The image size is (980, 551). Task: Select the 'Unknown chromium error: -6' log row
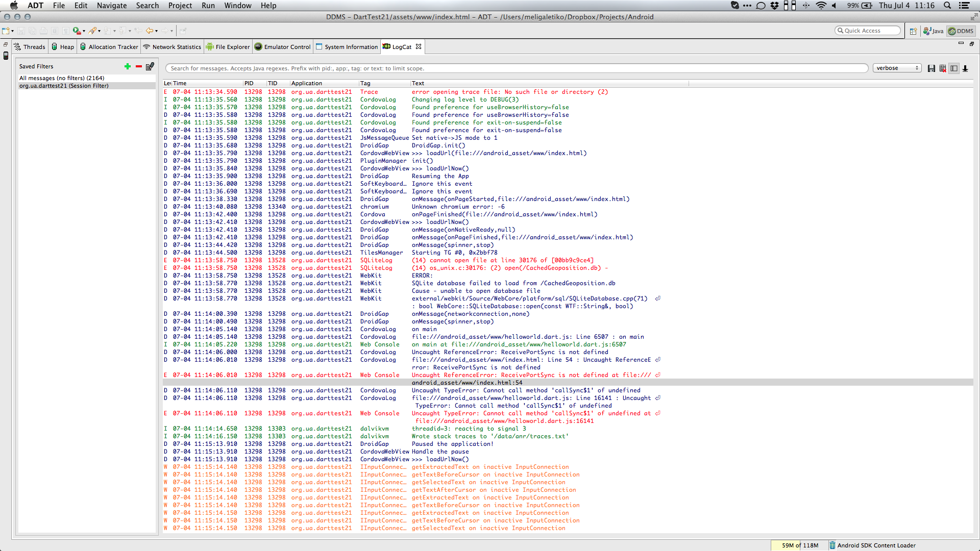coord(568,207)
